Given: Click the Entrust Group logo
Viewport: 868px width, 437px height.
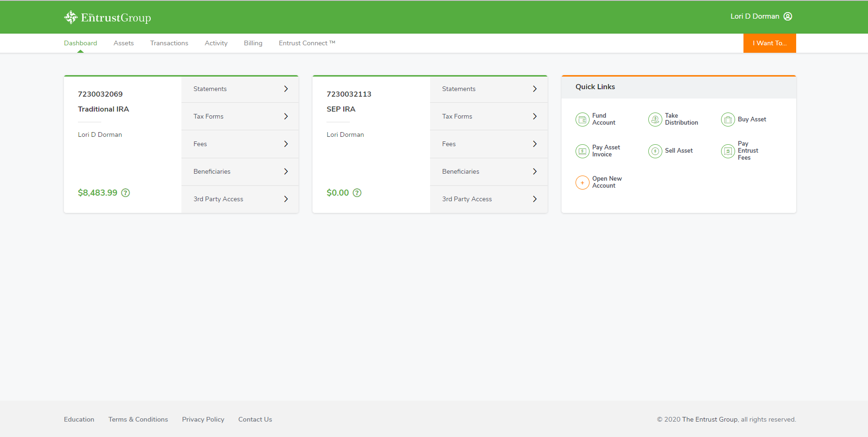Looking at the screenshot, I should (x=107, y=17).
